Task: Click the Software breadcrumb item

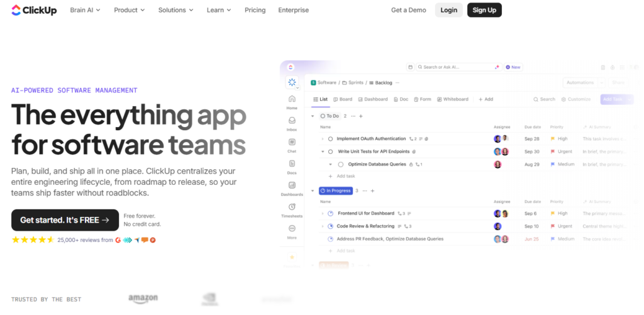Action: pos(324,82)
